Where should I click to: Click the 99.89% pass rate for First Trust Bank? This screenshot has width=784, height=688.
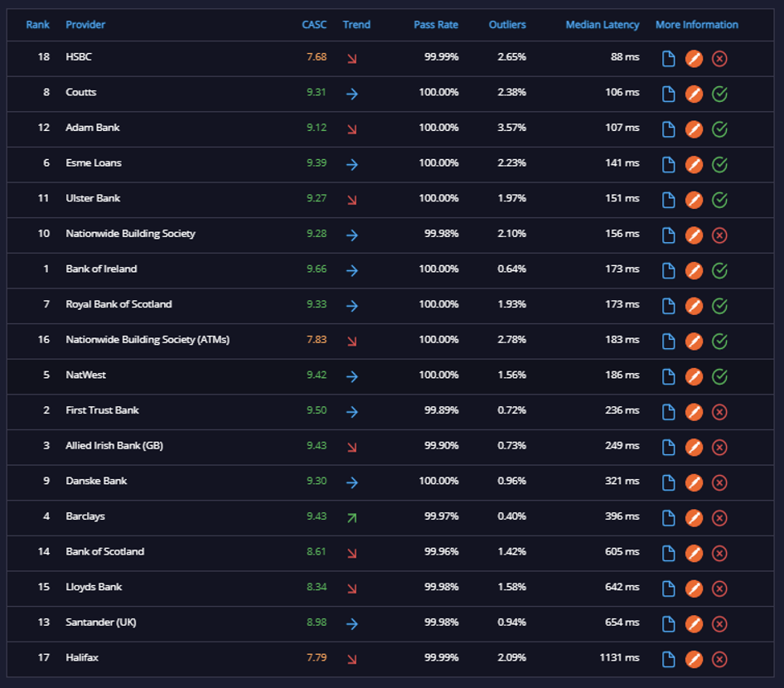(441, 410)
